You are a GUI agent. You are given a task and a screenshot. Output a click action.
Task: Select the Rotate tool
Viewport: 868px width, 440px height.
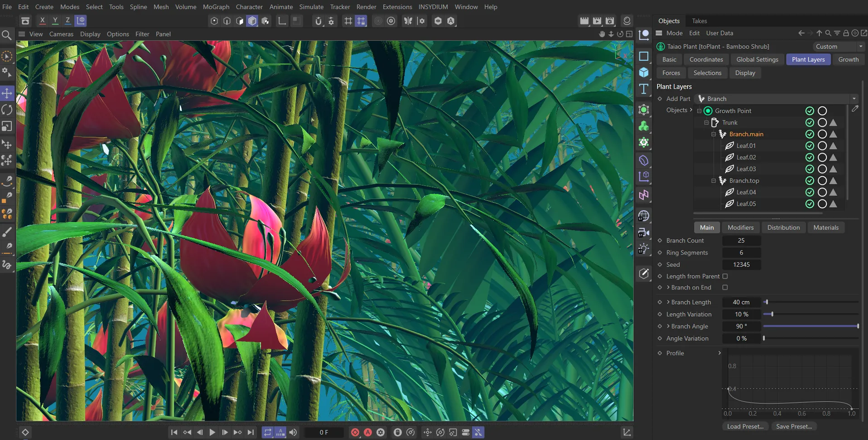click(7, 110)
